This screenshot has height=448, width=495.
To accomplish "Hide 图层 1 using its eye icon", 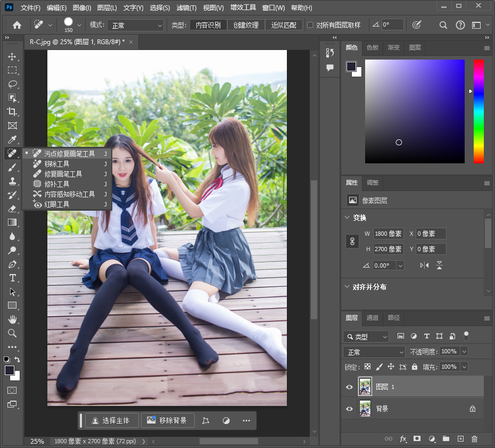I will (x=349, y=387).
